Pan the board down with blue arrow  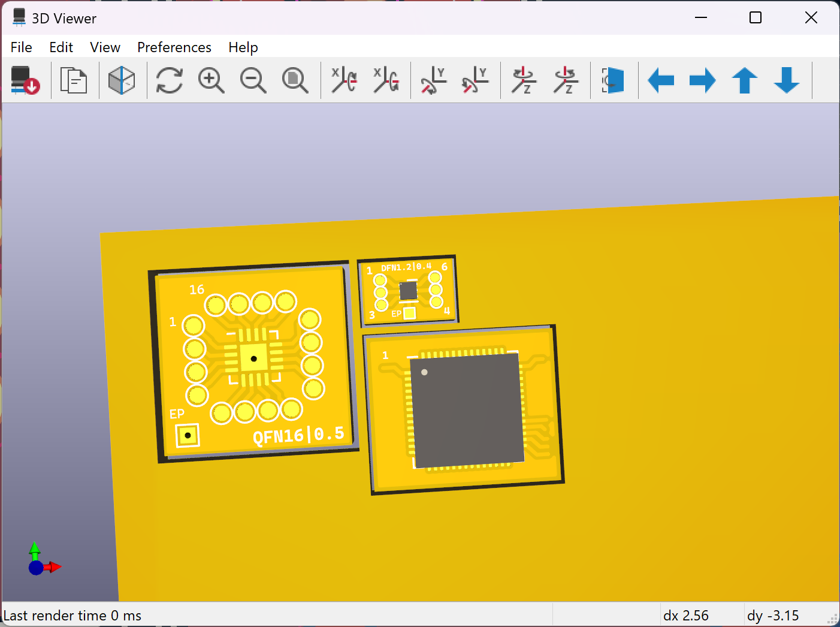tap(787, 80)
